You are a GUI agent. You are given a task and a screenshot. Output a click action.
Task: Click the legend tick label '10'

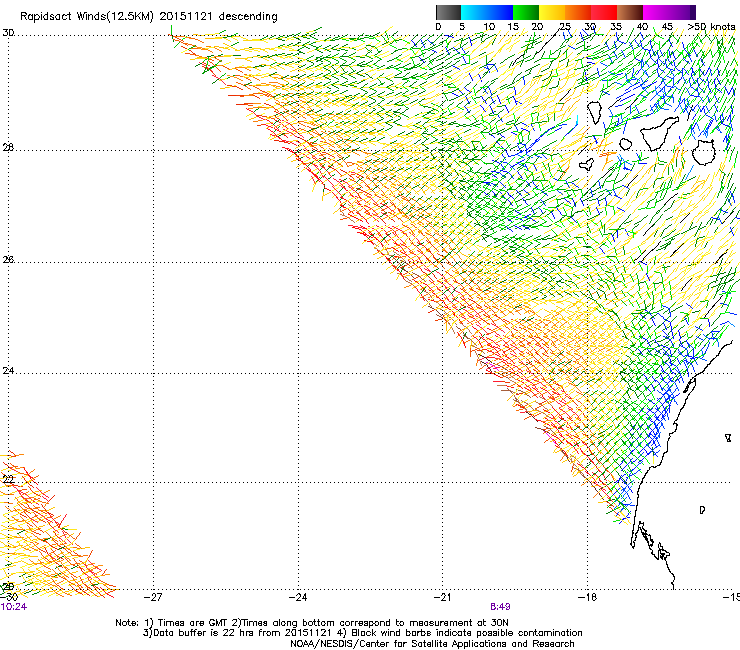[489, 27]
